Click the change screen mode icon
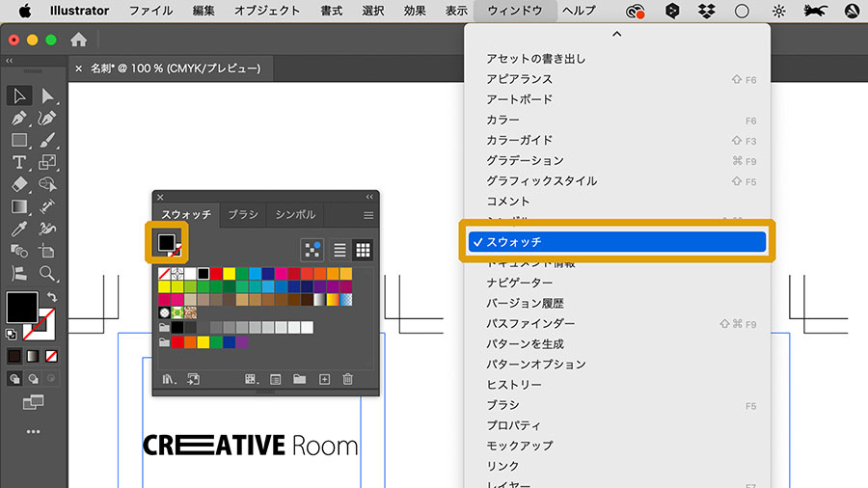The height and width of the screenshot is (488, 868). click(x=33, y=402)
